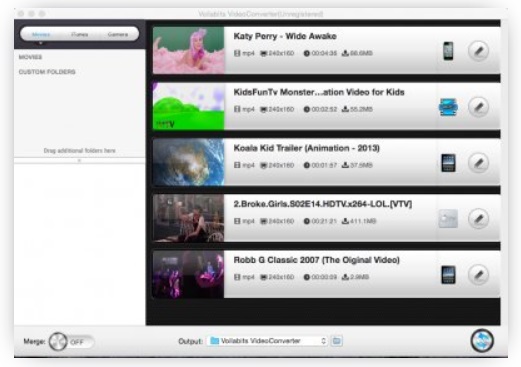Start conversion with the round convert button
This screenshot has height=367, width=521.
[482, 341]
